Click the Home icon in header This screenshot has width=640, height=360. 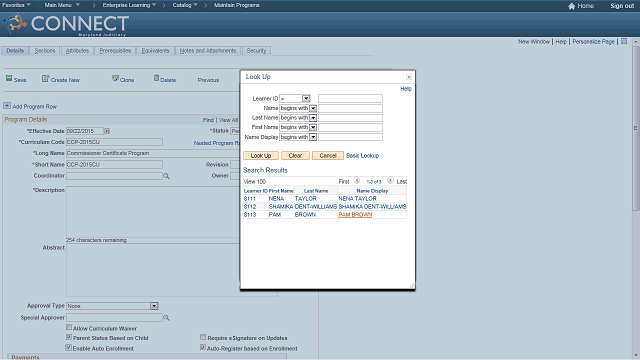point(571,6)
